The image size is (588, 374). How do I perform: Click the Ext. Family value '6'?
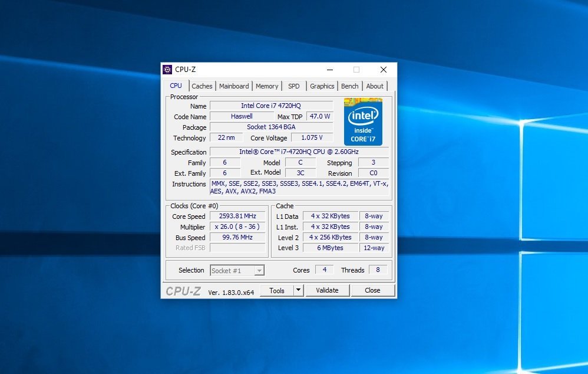tap(225, 173)
